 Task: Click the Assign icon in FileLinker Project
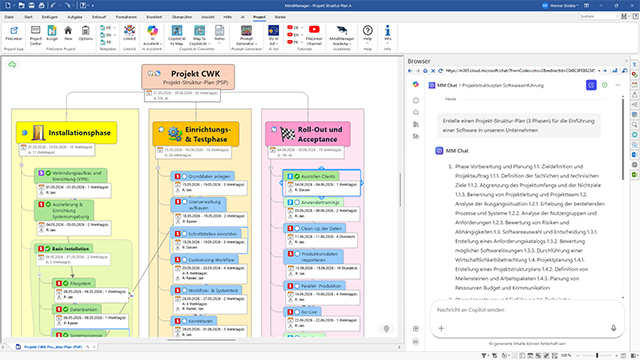point(52,30)
